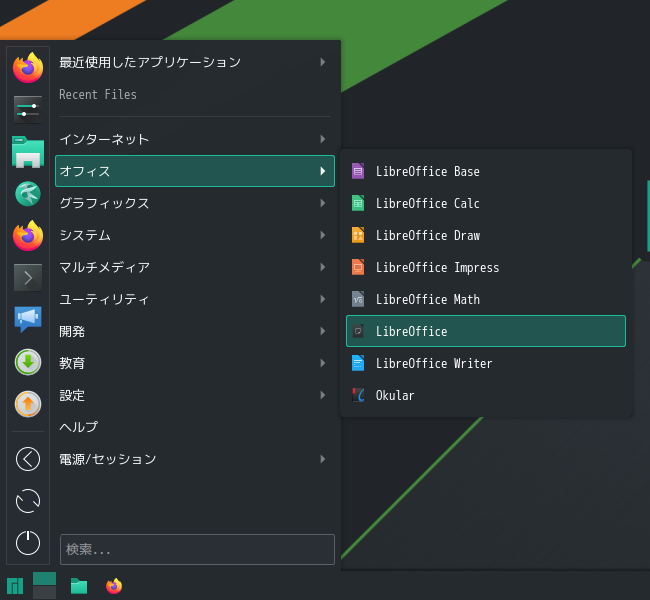Click the 検索... search field

click(x=197, y=549)
